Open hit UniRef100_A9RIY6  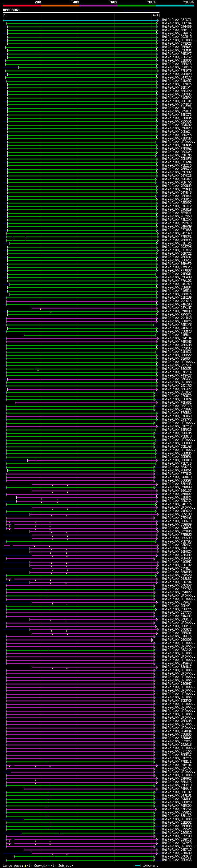click(x=176, y=325)
